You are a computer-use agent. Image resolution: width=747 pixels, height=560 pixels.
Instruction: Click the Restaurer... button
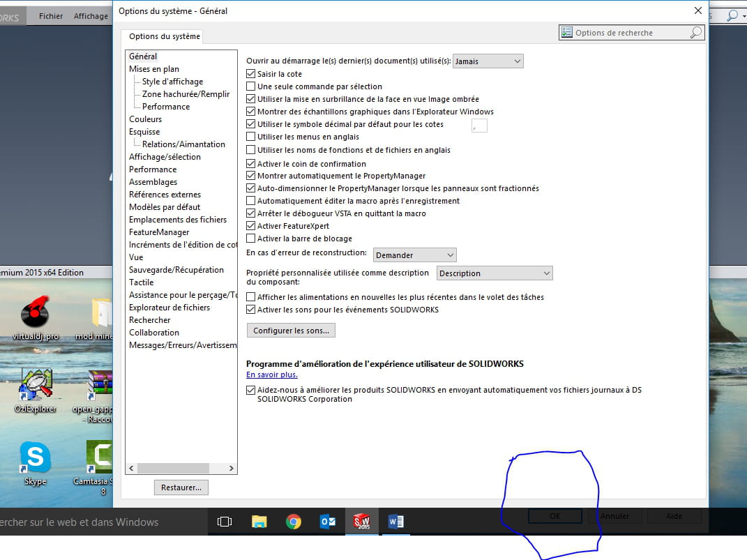coord(181,487)
